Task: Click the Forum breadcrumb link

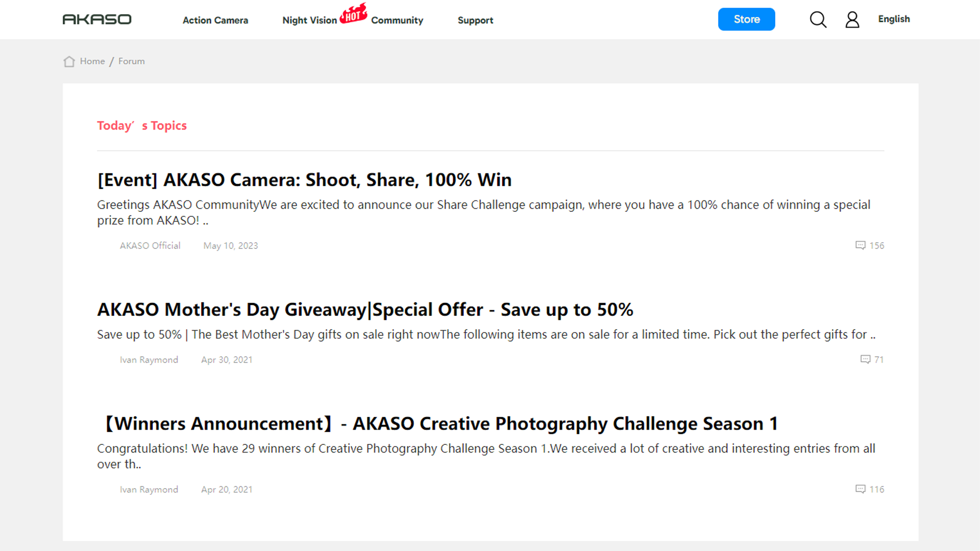Action: [x=131, y=61]
